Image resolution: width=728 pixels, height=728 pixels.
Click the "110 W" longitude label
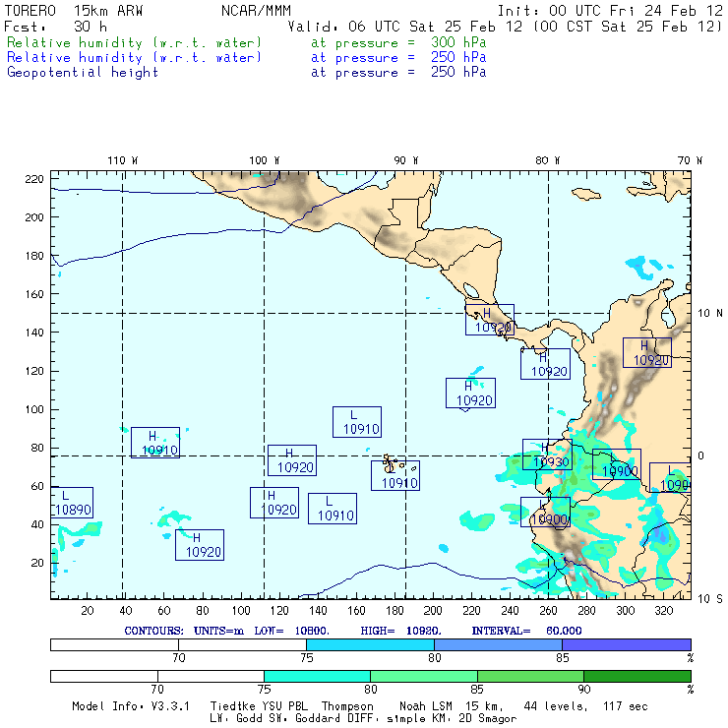[x=123, y=160]
